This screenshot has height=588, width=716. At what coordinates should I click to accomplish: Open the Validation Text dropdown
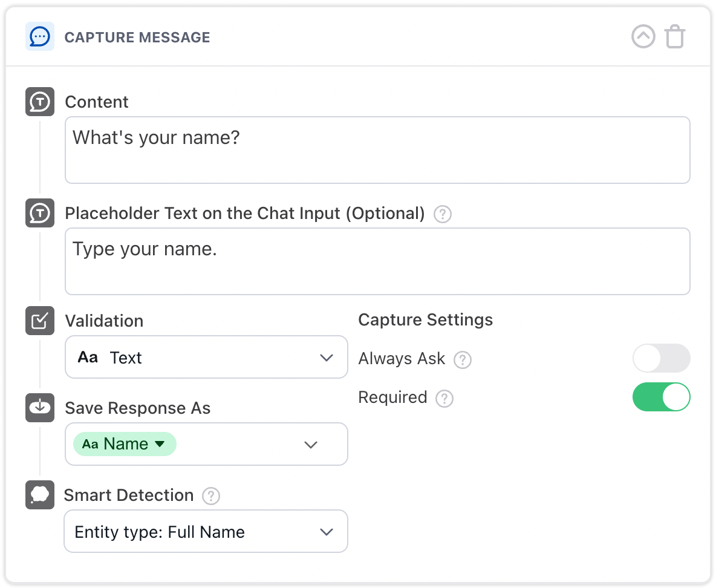pyautogui.click(x=206, y=358)
